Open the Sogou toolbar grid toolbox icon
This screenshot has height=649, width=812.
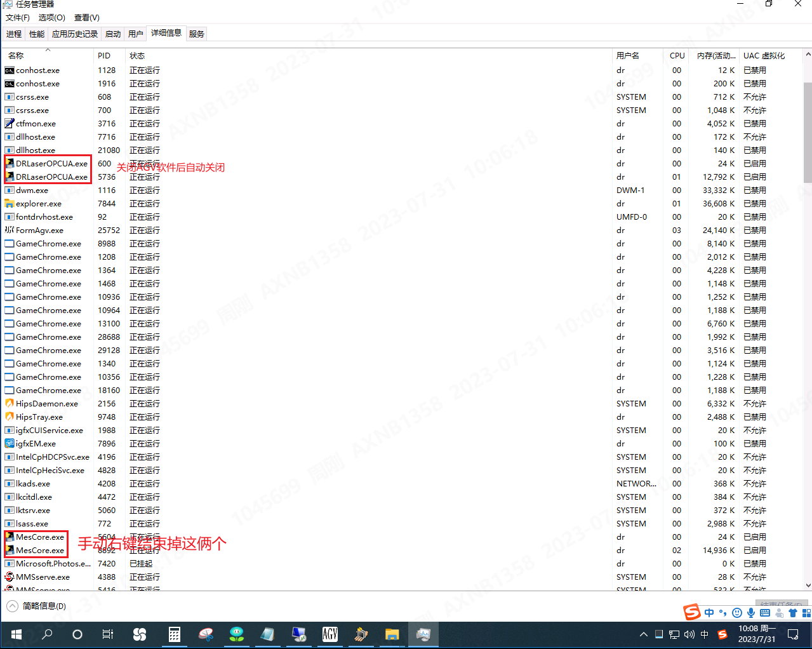pyautogui.click(x=806, y=613)
